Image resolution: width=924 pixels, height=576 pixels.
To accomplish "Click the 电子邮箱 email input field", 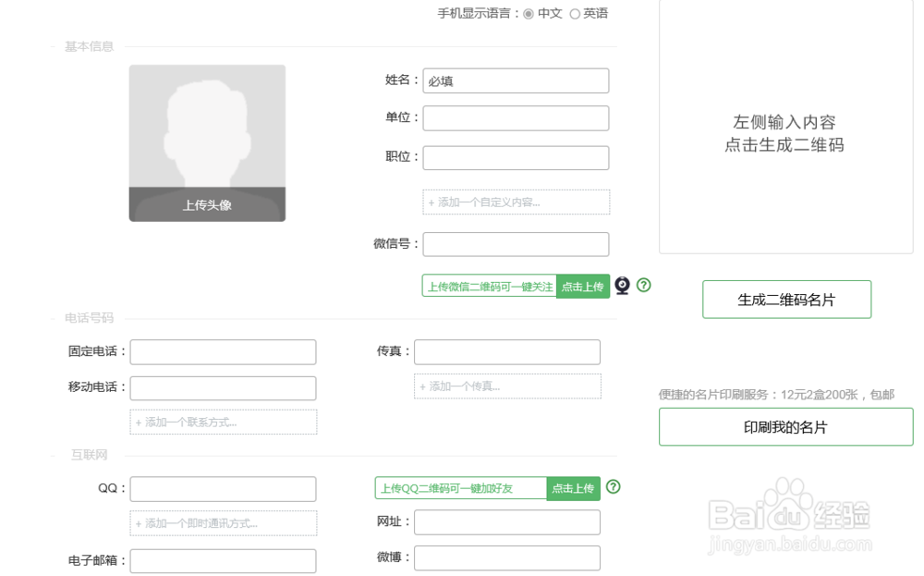I will click(x=223, y=560).
